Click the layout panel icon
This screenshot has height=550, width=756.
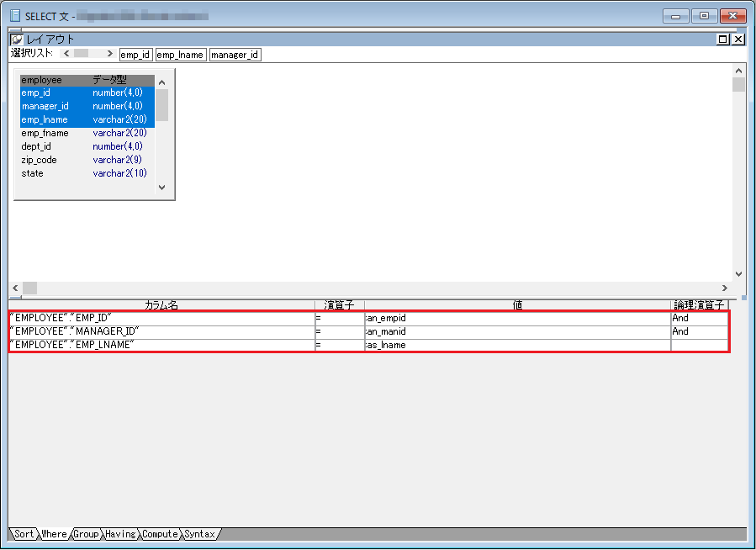coord(17,40)
